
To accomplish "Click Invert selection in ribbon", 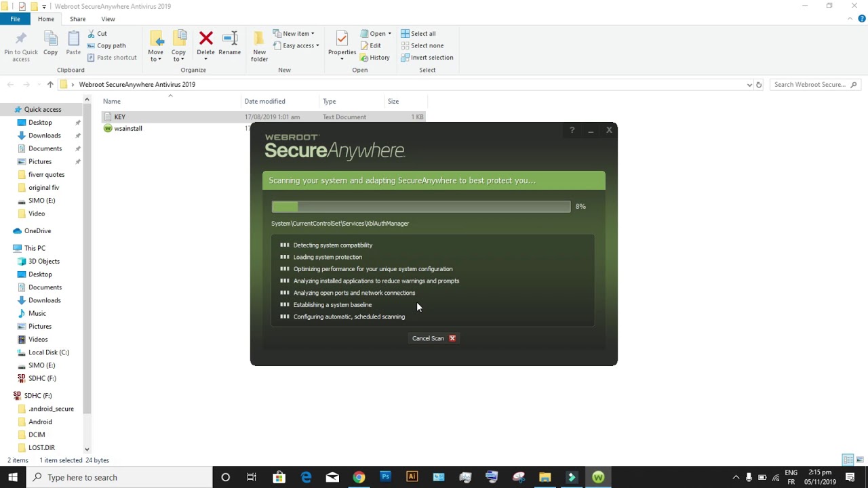I will 427,58.
